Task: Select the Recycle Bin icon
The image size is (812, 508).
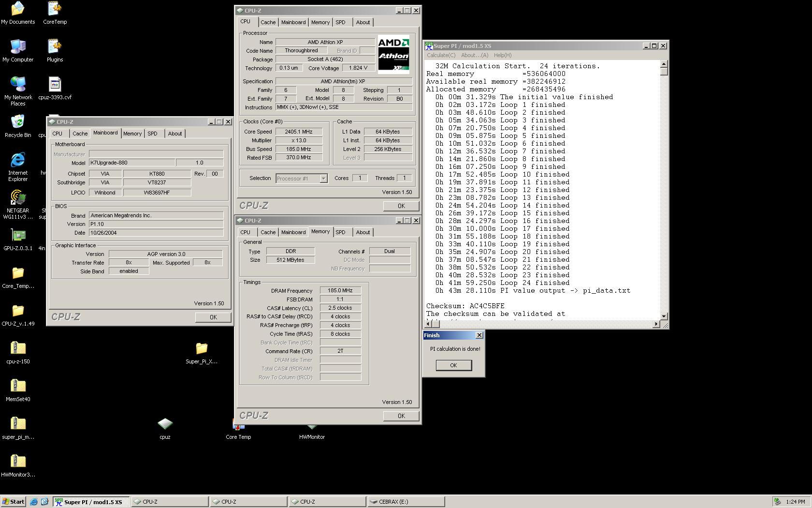Action: point(18,126)
